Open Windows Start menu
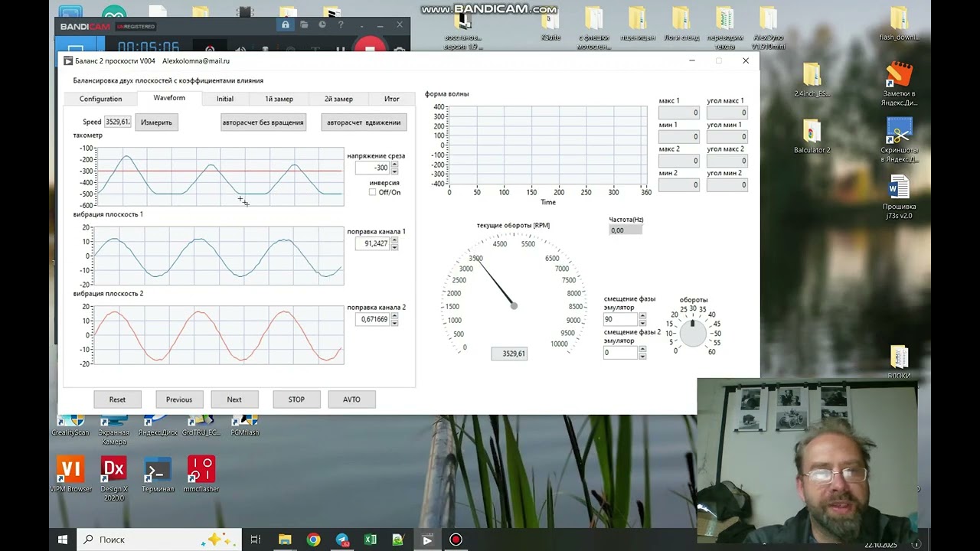The image size is (980, 551). (x=63, y=540)
